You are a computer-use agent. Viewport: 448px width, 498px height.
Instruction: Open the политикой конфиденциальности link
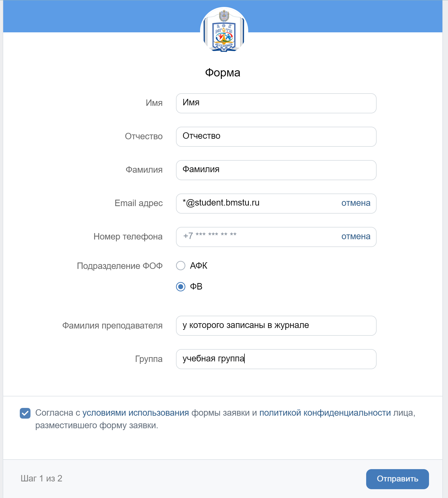[325, 413]
